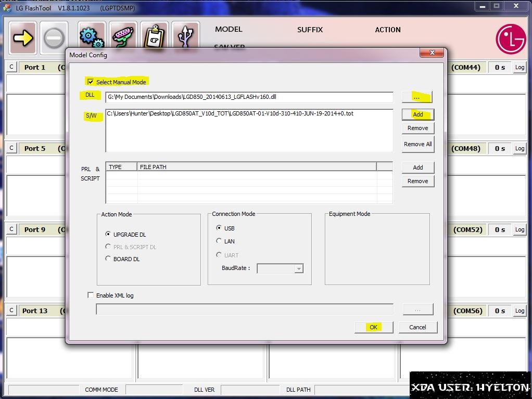The height and width of the screenshot is (399, 532).
Task: Open the Log for COM56 port
Action: click(520, 311)
